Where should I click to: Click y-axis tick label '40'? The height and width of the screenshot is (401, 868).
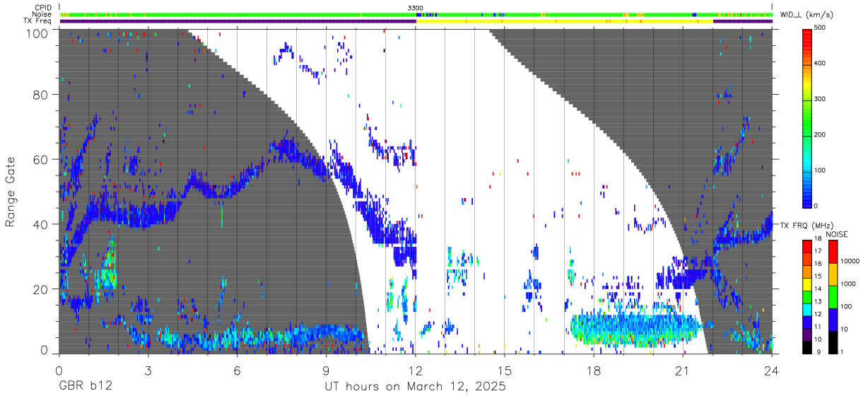[x=42, y=224]
